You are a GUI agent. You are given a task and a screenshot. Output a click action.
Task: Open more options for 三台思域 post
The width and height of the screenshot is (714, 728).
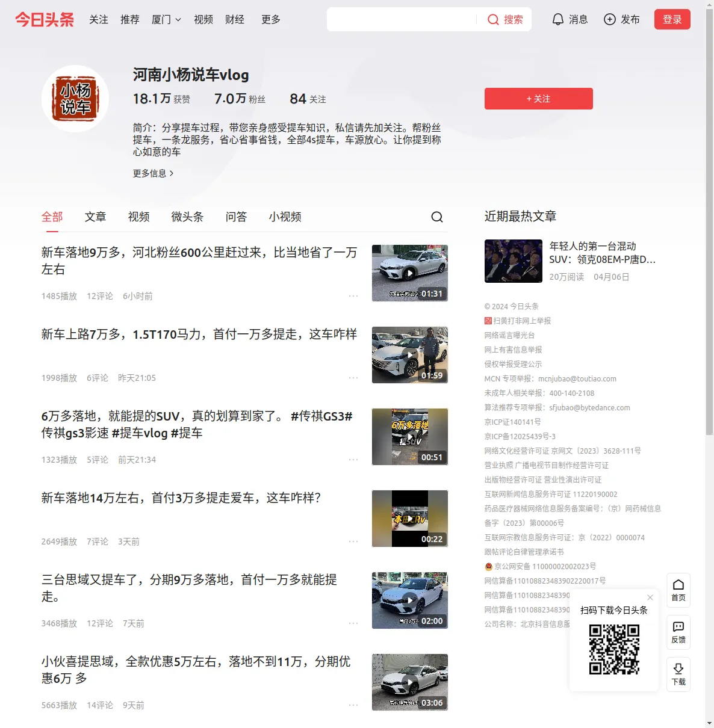pyautogui.click(x=353, y=623)
